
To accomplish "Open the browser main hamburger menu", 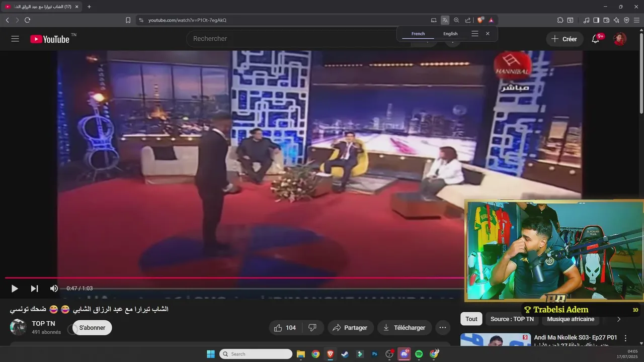I will point(637,20).
